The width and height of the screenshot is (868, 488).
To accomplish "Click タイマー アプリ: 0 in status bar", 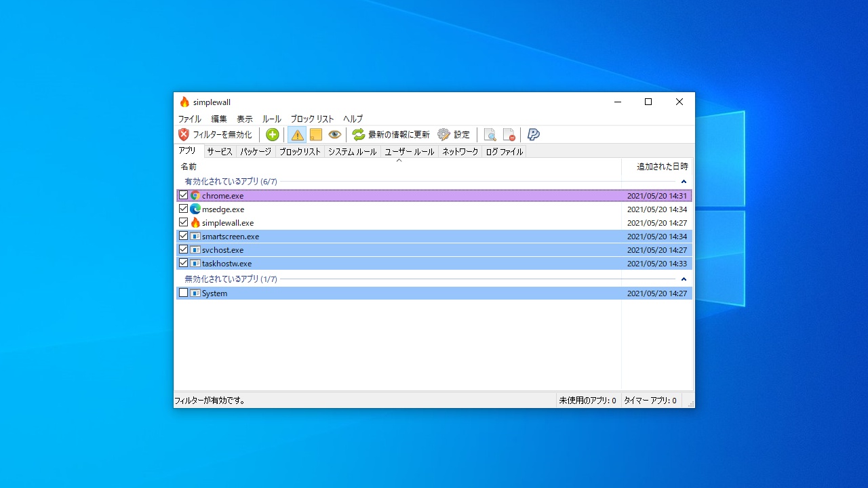I will pos(650,401).
